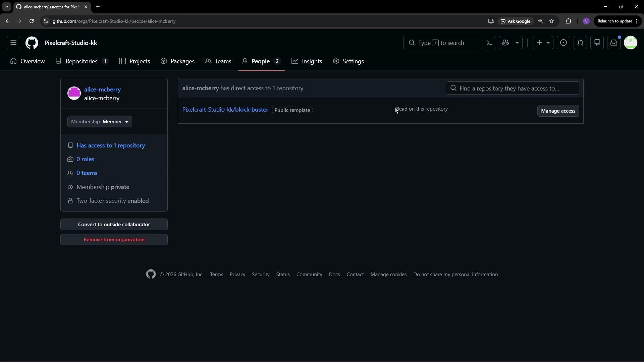Reload the page with the refresh icon

32,21
